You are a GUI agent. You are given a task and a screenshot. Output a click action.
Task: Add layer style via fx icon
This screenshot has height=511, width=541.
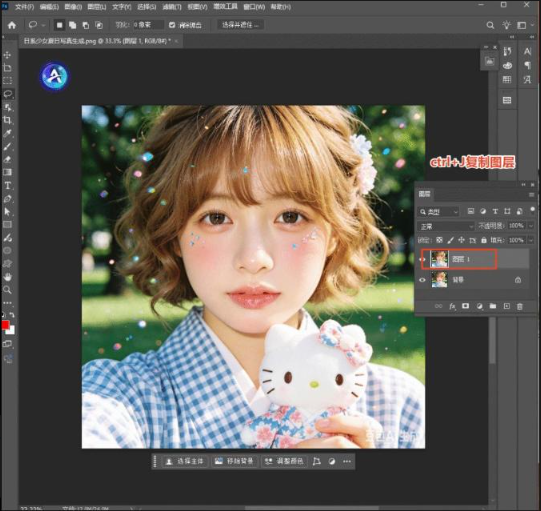coord(452,306)
